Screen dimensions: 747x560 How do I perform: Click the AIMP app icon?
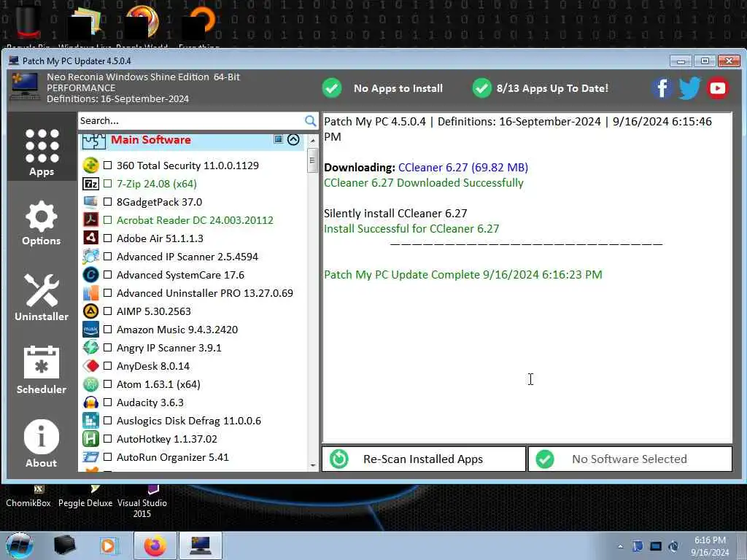[x=90, y=311]
